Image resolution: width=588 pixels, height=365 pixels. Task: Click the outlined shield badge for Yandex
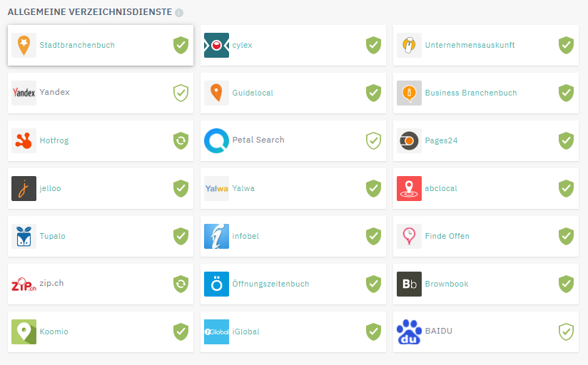click(181, 93)
